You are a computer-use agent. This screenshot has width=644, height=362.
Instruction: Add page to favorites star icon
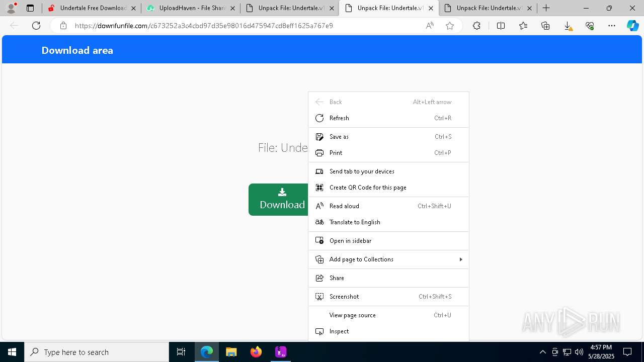(450, 26)
